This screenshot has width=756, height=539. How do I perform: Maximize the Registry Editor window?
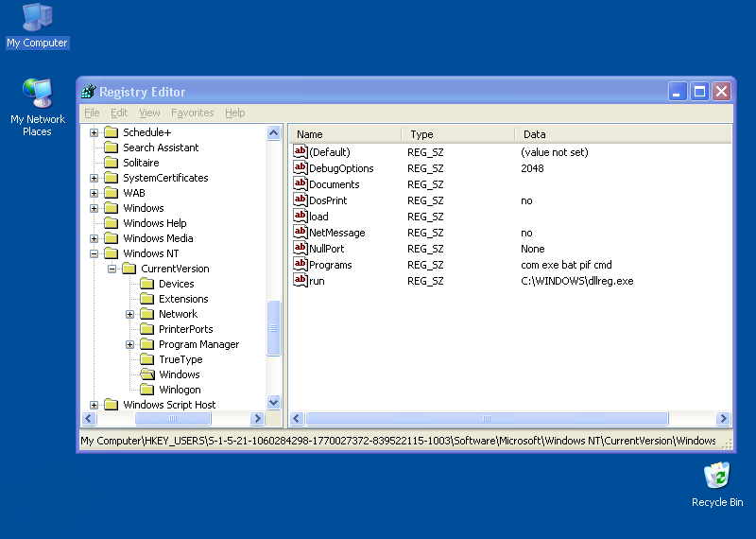pos(699,91)
